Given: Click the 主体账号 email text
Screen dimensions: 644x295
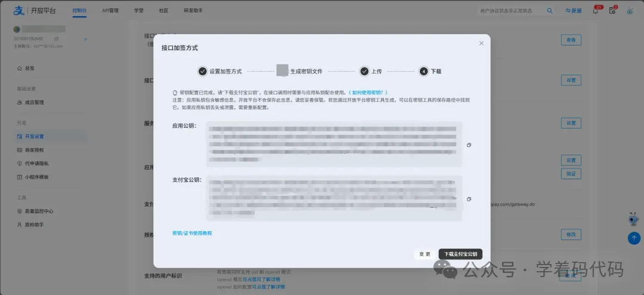Looking at the screenshot, I should pos(38,46).
